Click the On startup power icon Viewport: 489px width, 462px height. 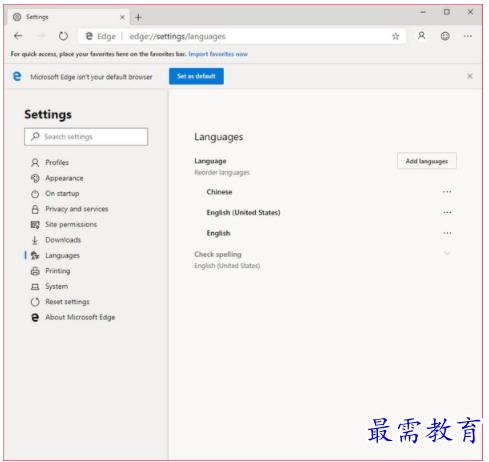point(35,194)
